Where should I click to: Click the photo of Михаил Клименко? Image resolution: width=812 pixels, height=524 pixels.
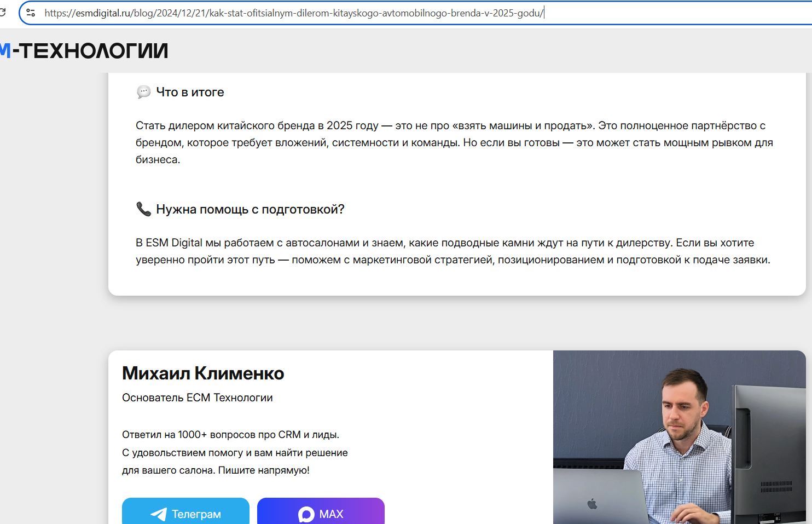click(x=678, y=435)
